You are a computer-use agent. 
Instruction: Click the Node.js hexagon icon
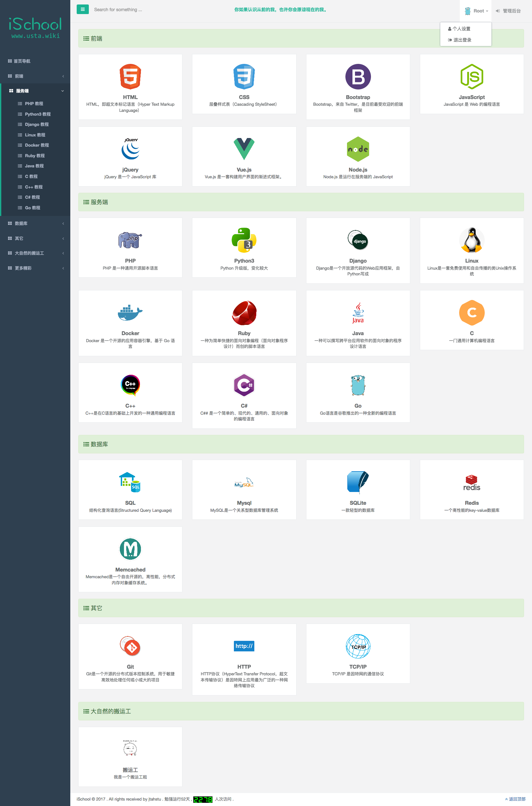tap(358, 149)
